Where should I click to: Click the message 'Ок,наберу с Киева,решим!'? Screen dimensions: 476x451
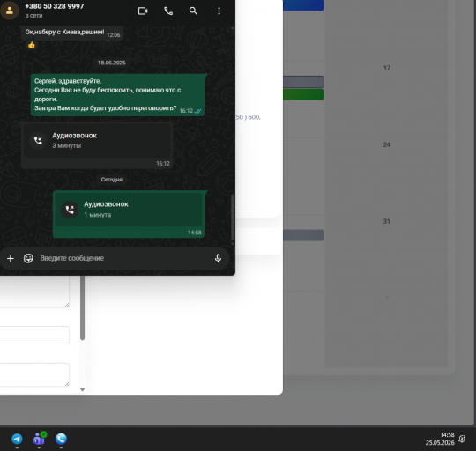(x=72, y=33)
